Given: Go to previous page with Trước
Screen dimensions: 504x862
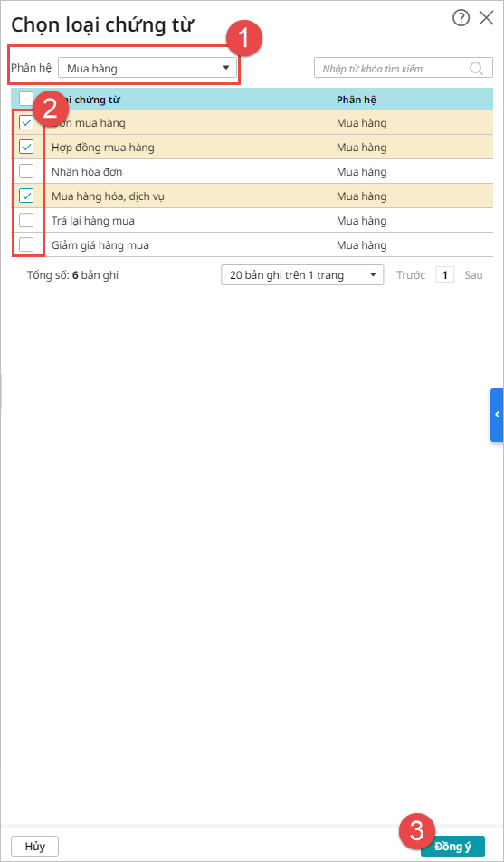Looking at the screenshot, I should 411,275.
